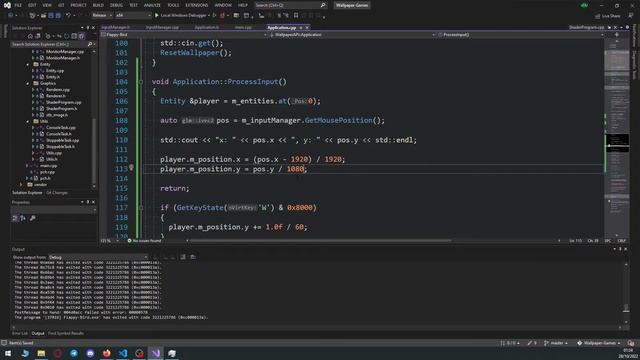Open the EXTENSIONS menu

click(x=197, y=5)
